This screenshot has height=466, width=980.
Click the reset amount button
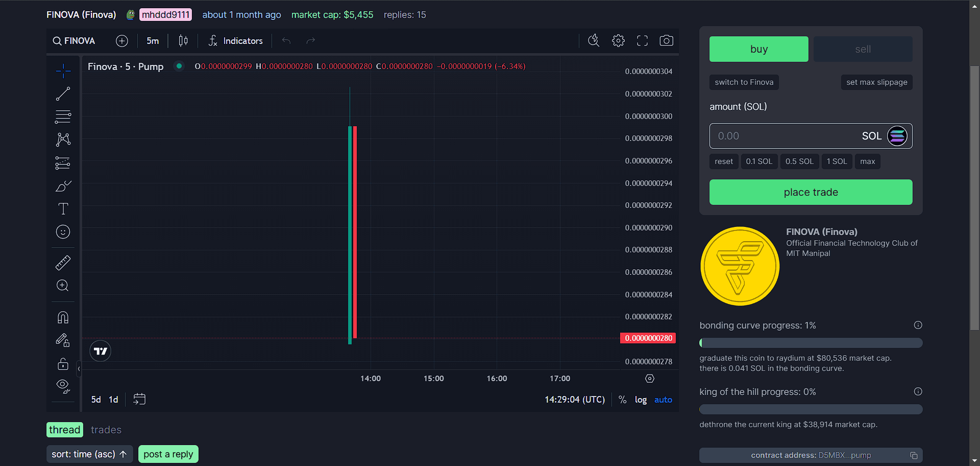click(x=724, y=161)
